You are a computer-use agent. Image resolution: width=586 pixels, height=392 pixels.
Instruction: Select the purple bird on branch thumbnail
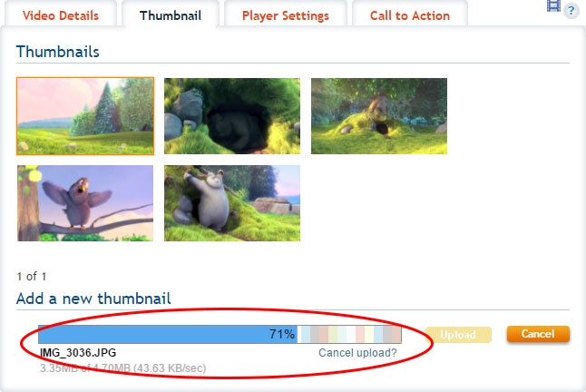click(x=85, y=203)
